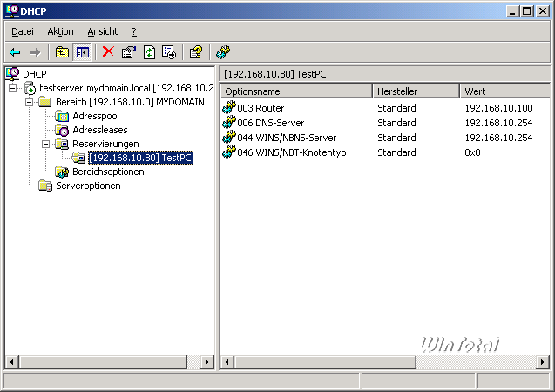Screen dimensions: 555x392
Task: Click the red Delete X icon
Action: pyautogui.click(x=108, y=52)
